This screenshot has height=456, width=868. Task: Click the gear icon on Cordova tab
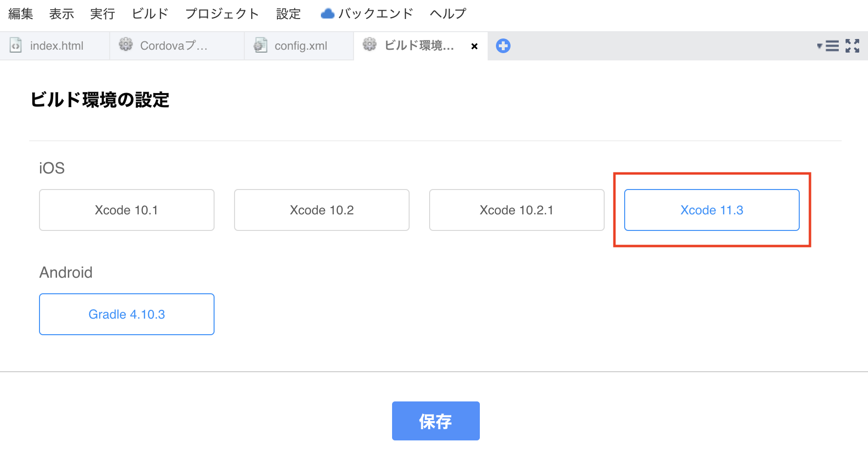point(126,45)
